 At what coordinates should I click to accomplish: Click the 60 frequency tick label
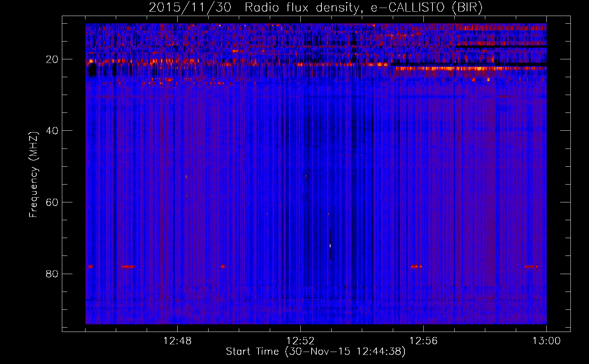pyautogui.click(x=52, y=202)
